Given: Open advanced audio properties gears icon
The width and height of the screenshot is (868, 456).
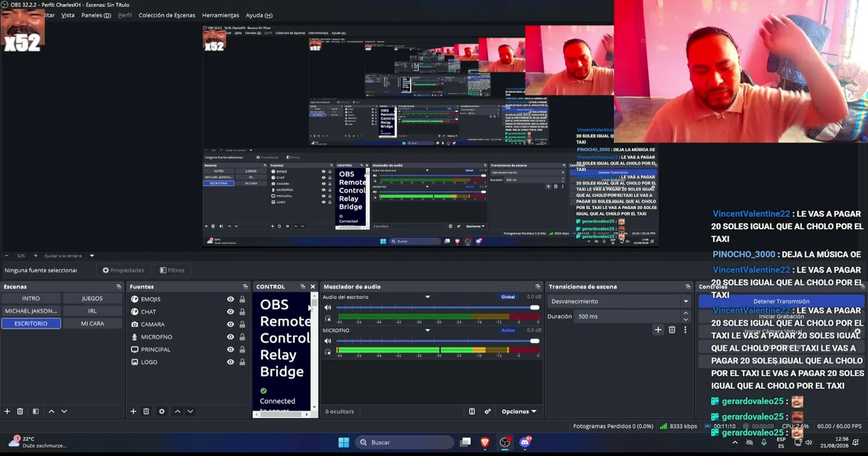Looking at the screenshot, I should pyautogui.click(x=487, y=412).
